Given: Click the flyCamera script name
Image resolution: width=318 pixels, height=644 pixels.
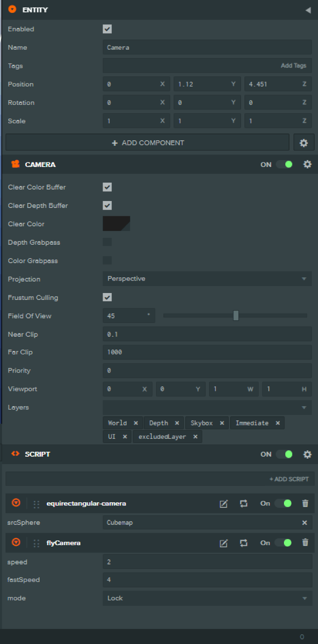Looking at the screenshot, I should click(64, 543).
